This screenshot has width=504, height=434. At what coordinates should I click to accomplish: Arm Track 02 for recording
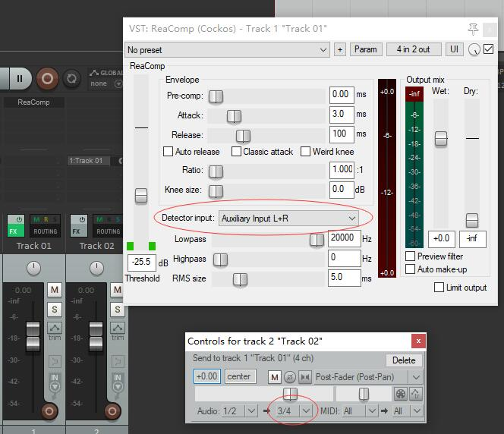112,411
